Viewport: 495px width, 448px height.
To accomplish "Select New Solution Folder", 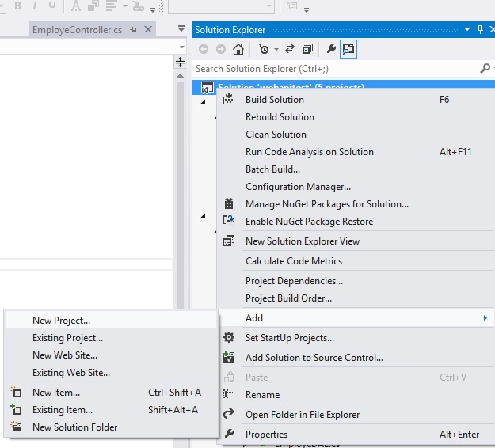I will click(x=111, y=427).
